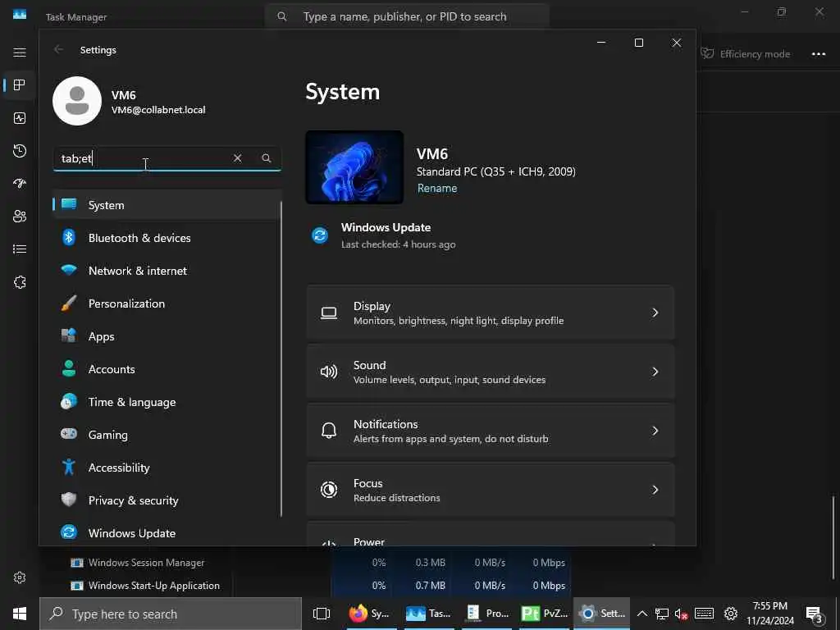Click the muted volume tray icon
The width and height of the screenshot is (840, 630).
click(x=681, y=614)
